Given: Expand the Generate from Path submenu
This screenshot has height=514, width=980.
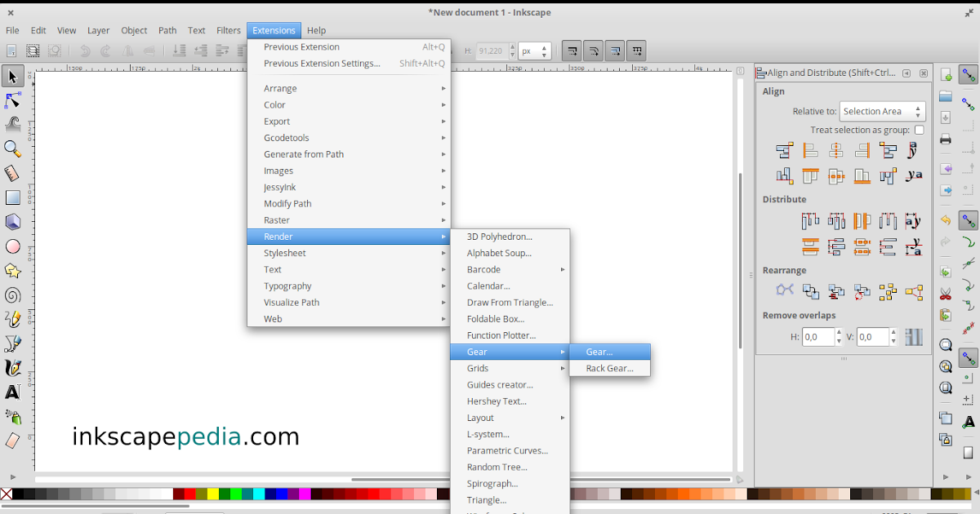Looking at the screenshot, I should pos(349,154).
